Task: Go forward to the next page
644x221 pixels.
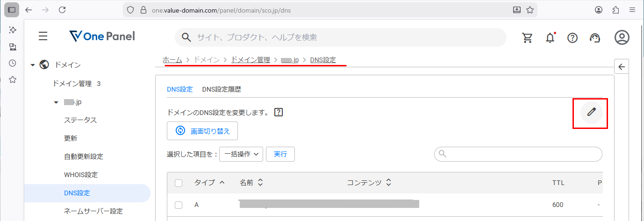Action: coord(45,9)
